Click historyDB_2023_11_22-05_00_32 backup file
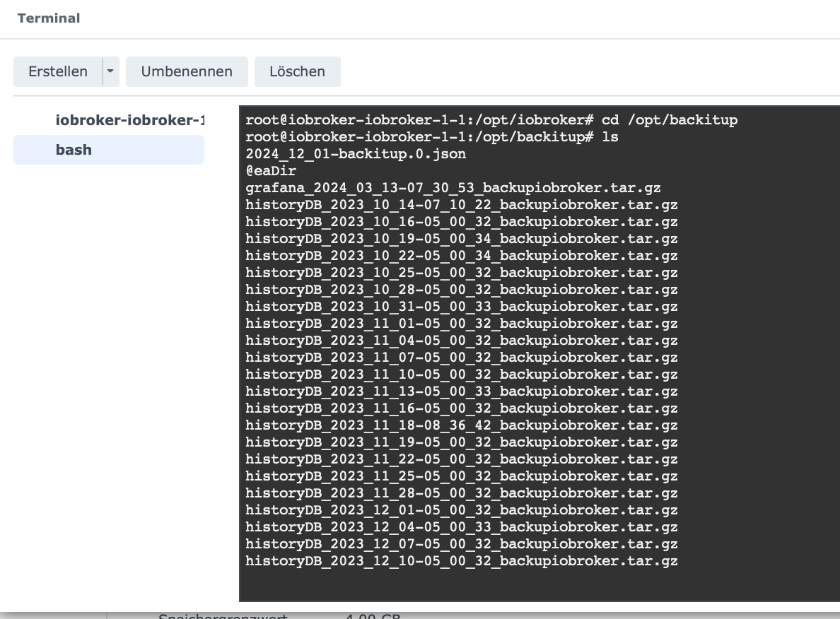Viewport: 840px width, 619px height. tap(461, 459)
